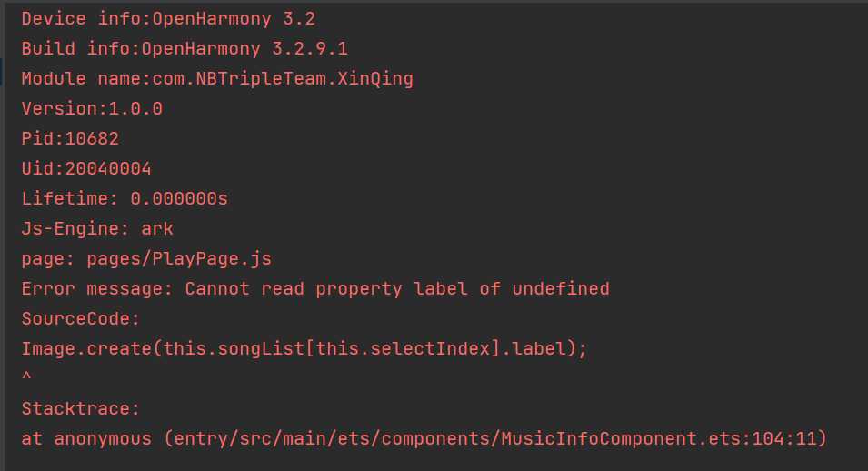Click the Image.create source code line
This screenshot has width=868, height=471.
coord(304,348)
